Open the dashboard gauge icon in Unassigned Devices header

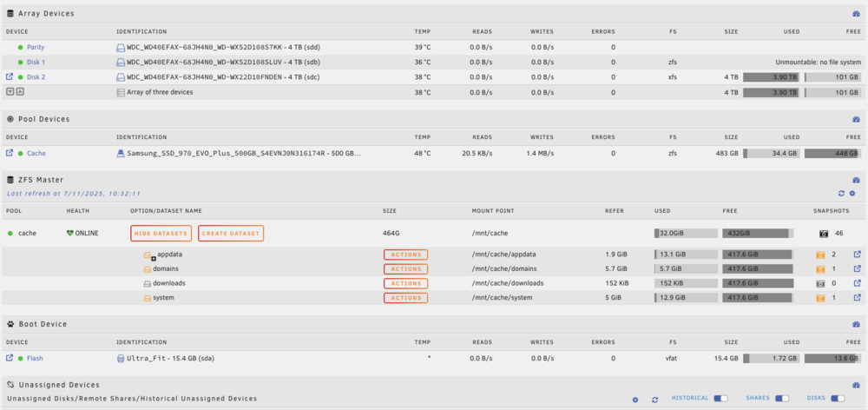click(856, 385)
